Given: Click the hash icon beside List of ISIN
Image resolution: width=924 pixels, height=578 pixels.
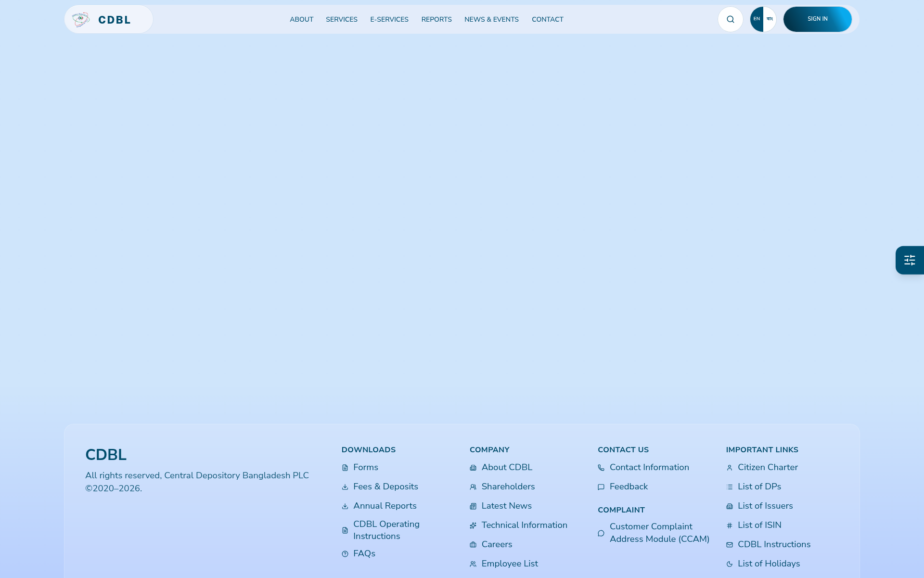Looking at the screenshot, I should pos(730,525).
